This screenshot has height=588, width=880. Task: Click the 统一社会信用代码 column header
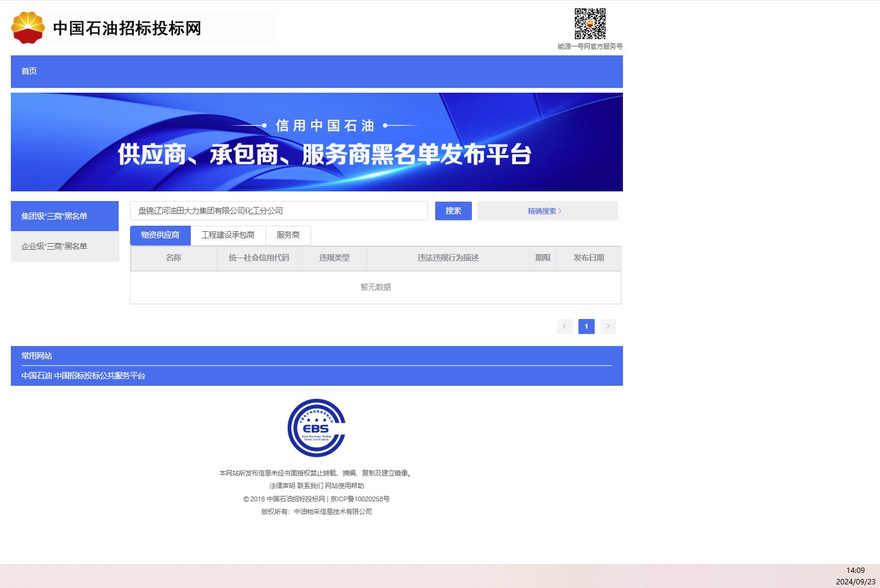[x=259, y=258]
